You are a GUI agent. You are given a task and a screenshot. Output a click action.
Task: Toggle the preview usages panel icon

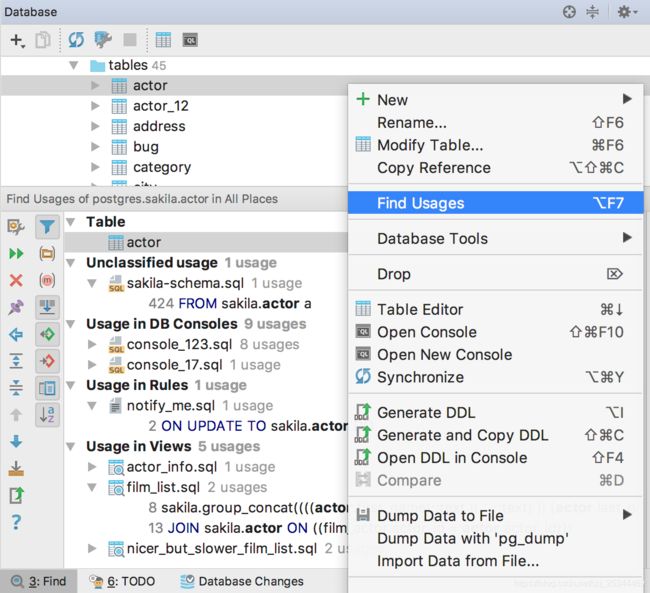[47, 388]
